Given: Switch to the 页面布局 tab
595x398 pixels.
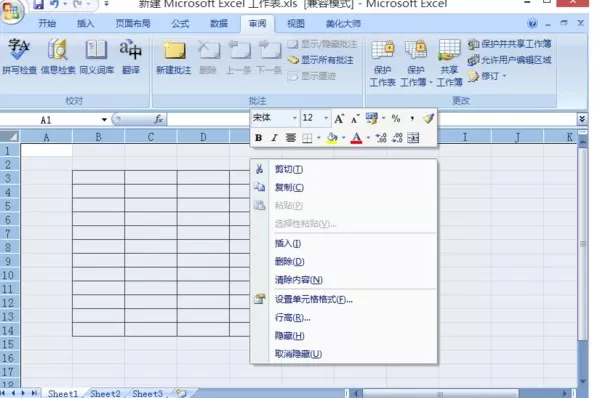Looking at the screenshot, I should pyautogui.click(x=133, y=24).
